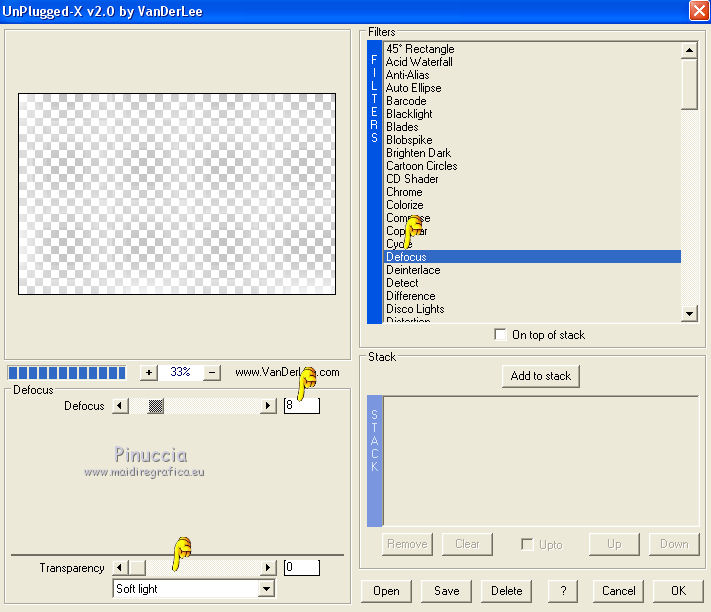Click Defocus slider right arrow
This screenshot has width=711, height=612.
[x=268, y=405]
